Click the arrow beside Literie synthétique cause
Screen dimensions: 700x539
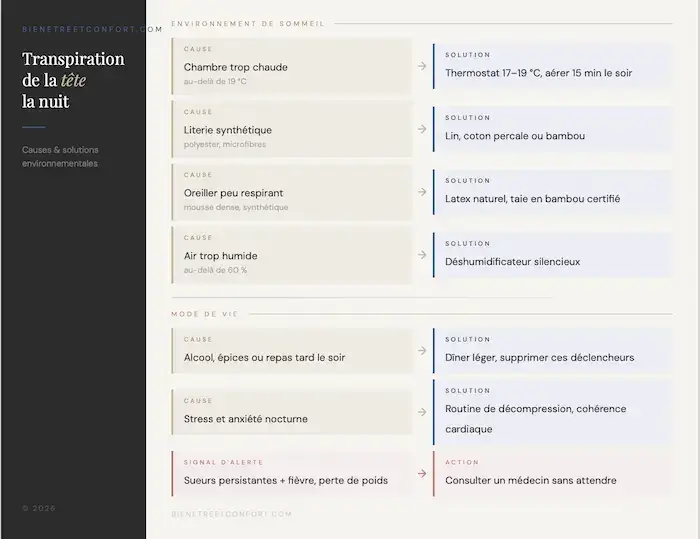422,129
